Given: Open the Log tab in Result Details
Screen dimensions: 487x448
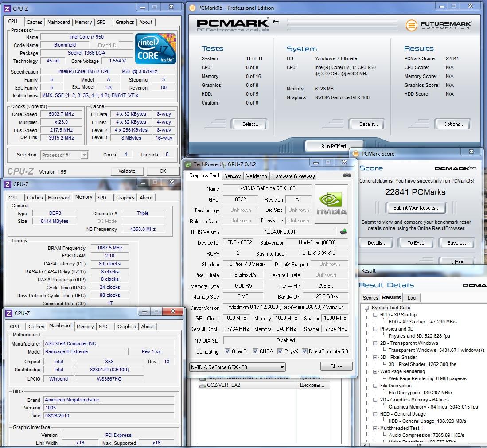Looking at the screenshot, I should point(412,298).
